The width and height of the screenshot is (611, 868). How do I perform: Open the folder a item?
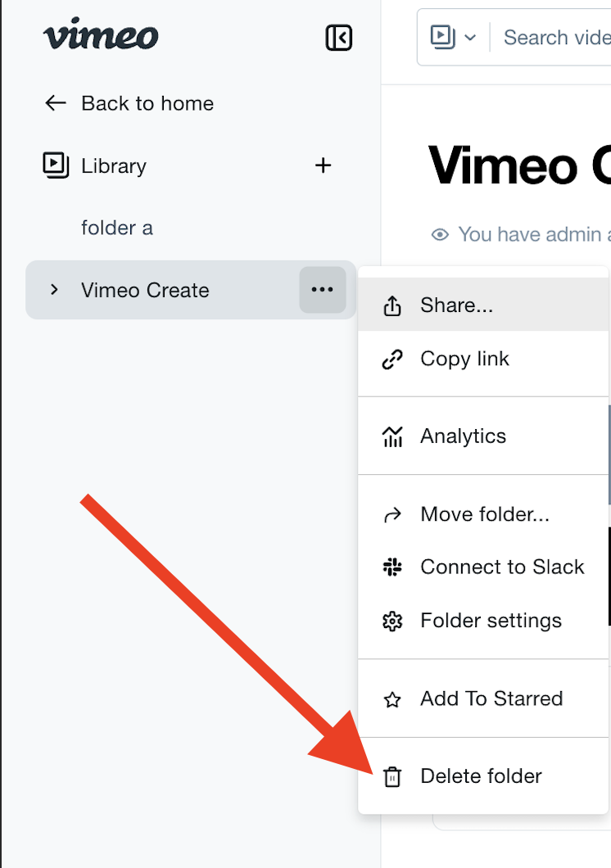pyautogui.click(x=116, y=228)
